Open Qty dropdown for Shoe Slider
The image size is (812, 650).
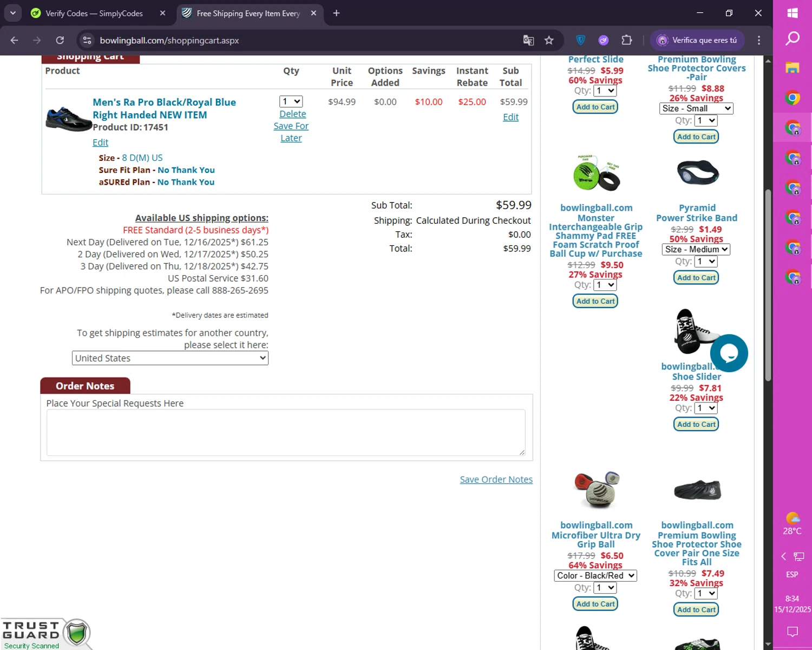tap(706, 408)
